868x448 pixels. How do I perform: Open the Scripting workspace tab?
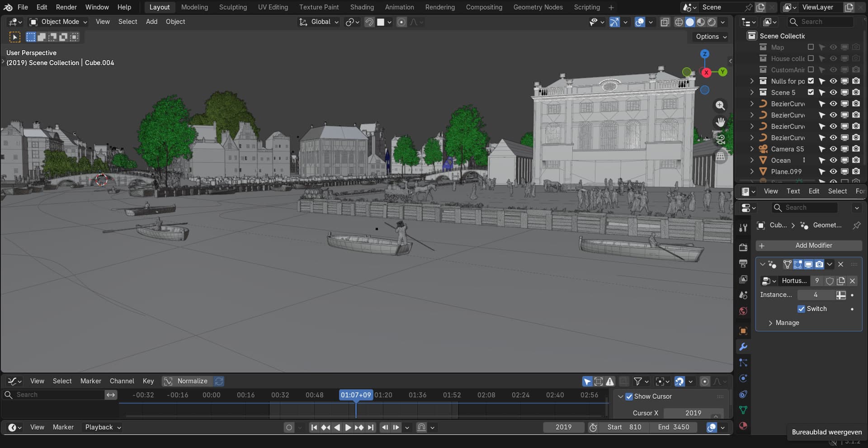point(587,7)
